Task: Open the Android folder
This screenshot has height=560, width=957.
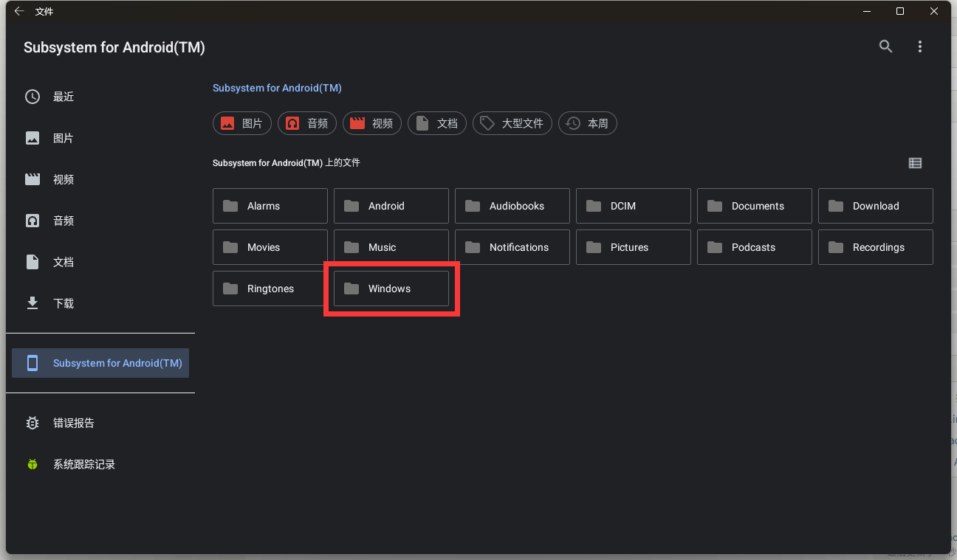Action: point(391,206)
